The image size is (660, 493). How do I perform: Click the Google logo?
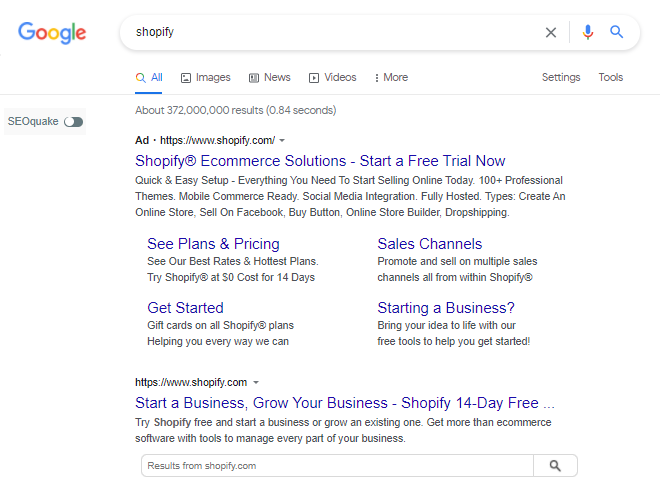52,32
